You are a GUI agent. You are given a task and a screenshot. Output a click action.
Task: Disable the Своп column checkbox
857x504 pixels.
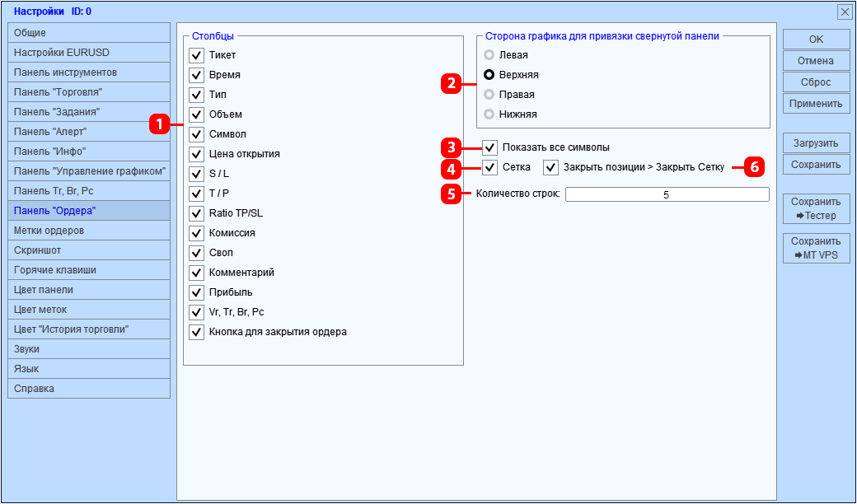click(196, 253)
